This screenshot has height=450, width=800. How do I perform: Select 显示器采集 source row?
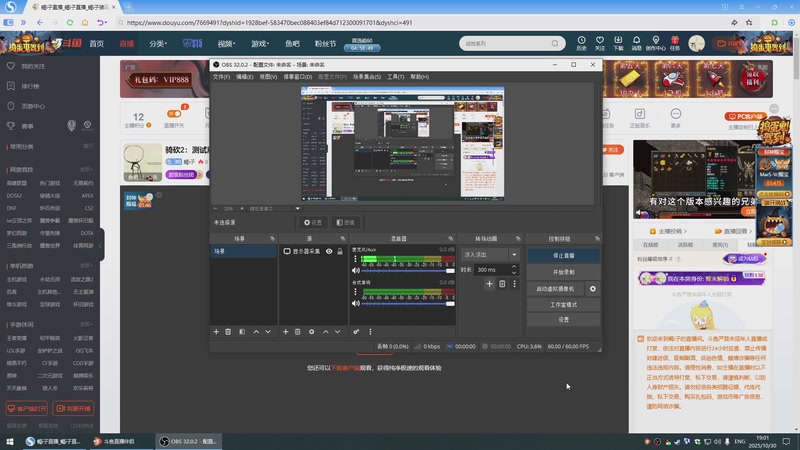tap(313, 251)
